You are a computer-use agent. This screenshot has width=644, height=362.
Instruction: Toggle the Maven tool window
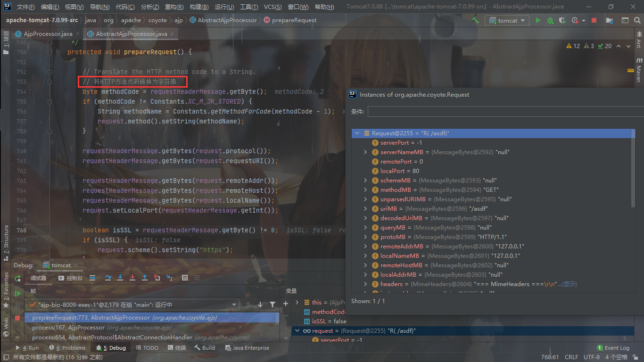click(639, 70)
